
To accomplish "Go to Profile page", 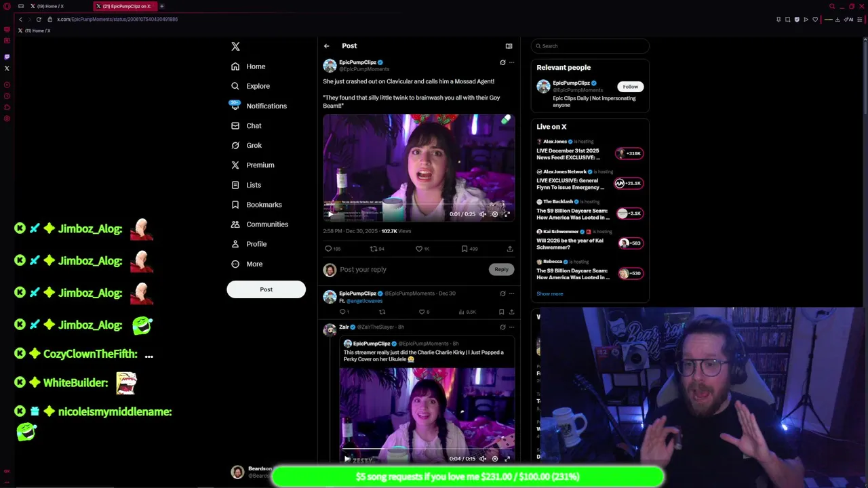I will point(249,243).
